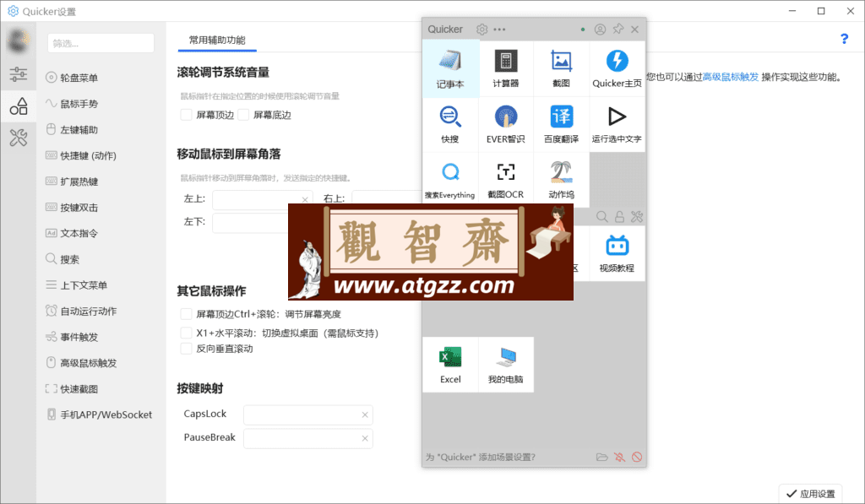
Task: Enable the 屏幕顶边 checkbox
Action: coord(187,115)
